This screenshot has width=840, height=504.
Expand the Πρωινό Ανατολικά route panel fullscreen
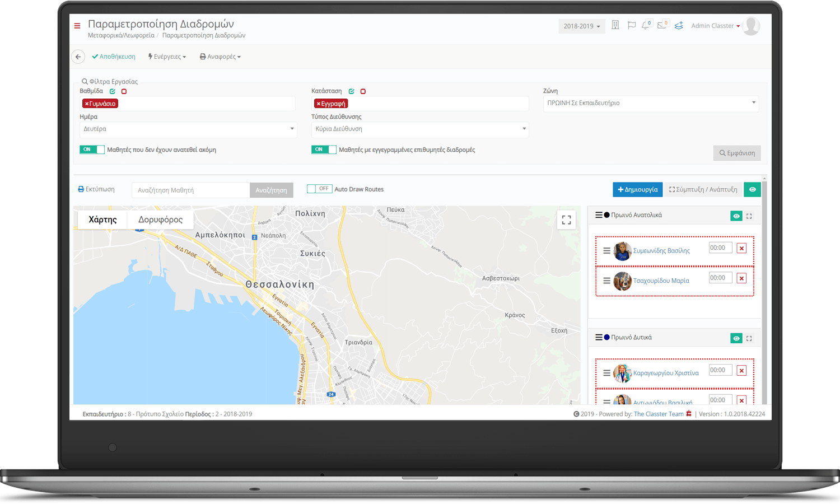(x=749, y=216)
